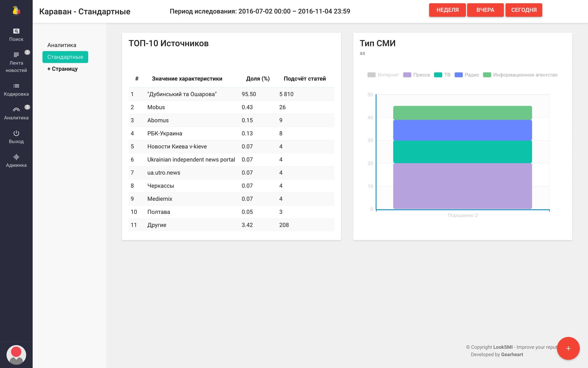Click the Доля (%) column header
Image resolution: width=588 pixels, height=368 pixels.
[x=258, y=79]
